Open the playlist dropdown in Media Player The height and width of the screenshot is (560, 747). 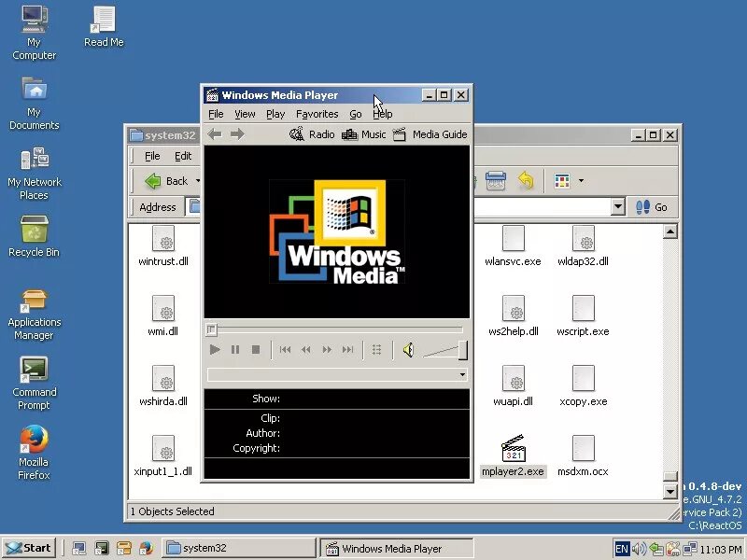462,375
